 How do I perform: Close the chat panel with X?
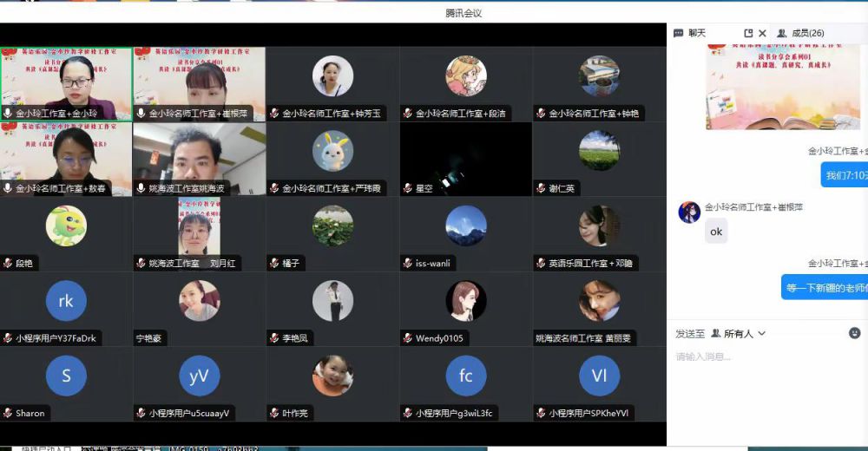(764, 33)
